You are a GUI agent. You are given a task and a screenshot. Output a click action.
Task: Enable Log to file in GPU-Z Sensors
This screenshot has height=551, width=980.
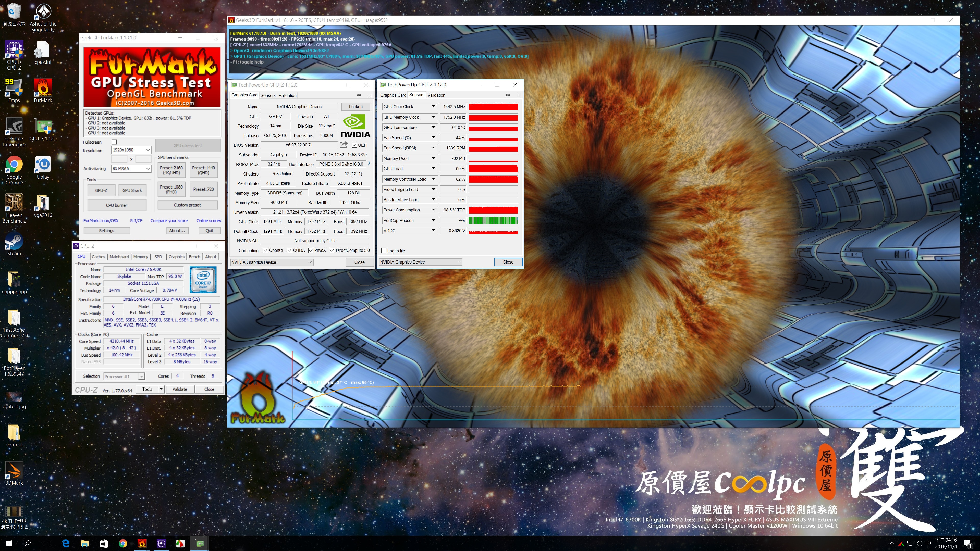(x=384, y=251)
